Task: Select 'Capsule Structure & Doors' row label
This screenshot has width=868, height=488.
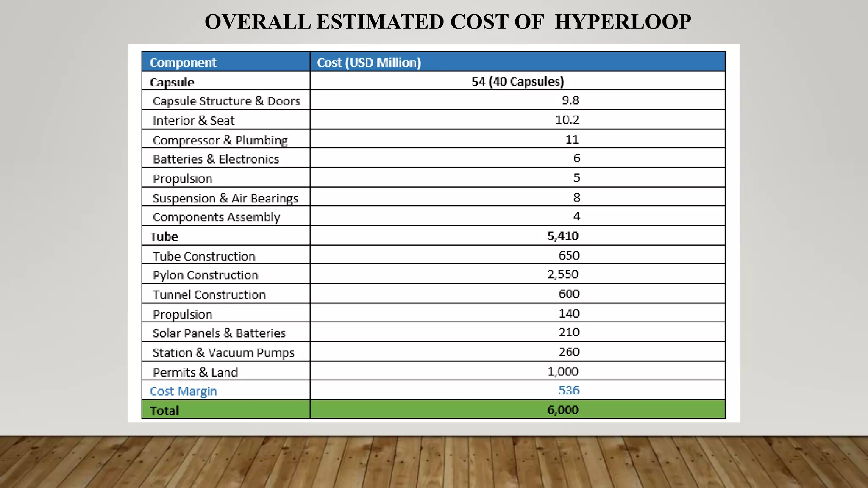Action: pos(226,101)
